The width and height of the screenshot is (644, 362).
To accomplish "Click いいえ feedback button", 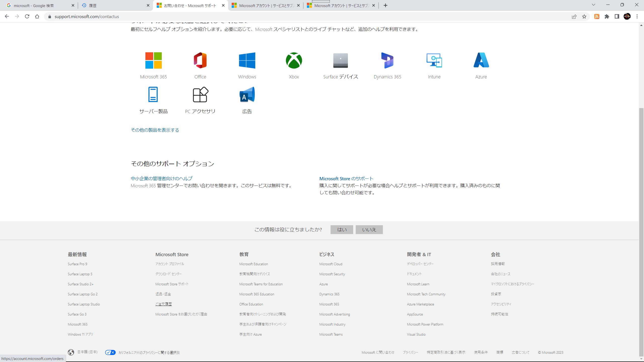I will click(369, 230).
